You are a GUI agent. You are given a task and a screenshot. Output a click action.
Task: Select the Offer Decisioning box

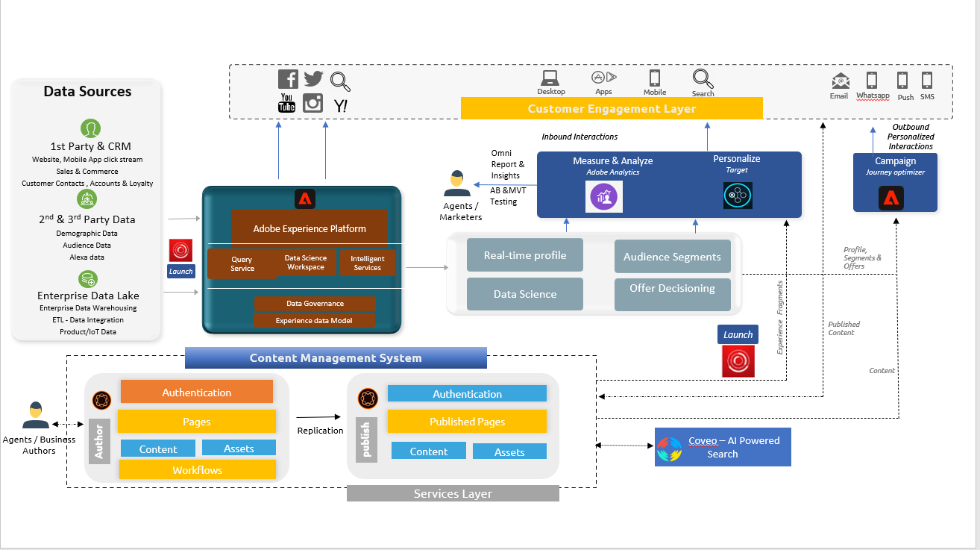(672, 294)
